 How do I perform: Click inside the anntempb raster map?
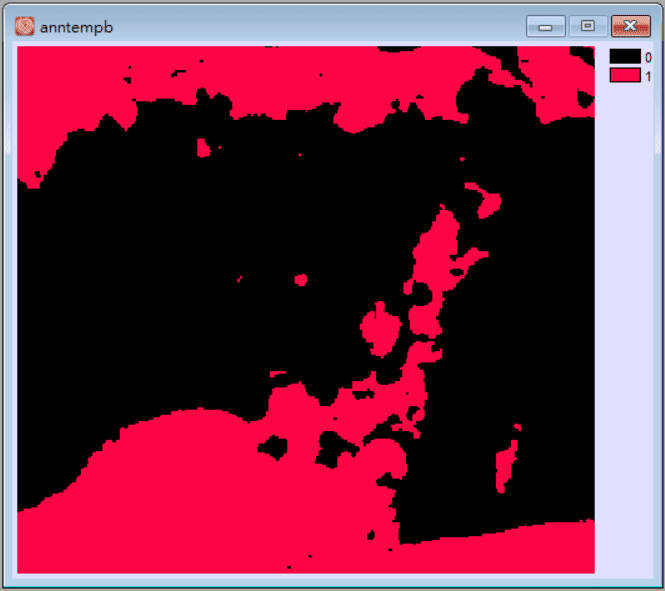click(306, 309)
